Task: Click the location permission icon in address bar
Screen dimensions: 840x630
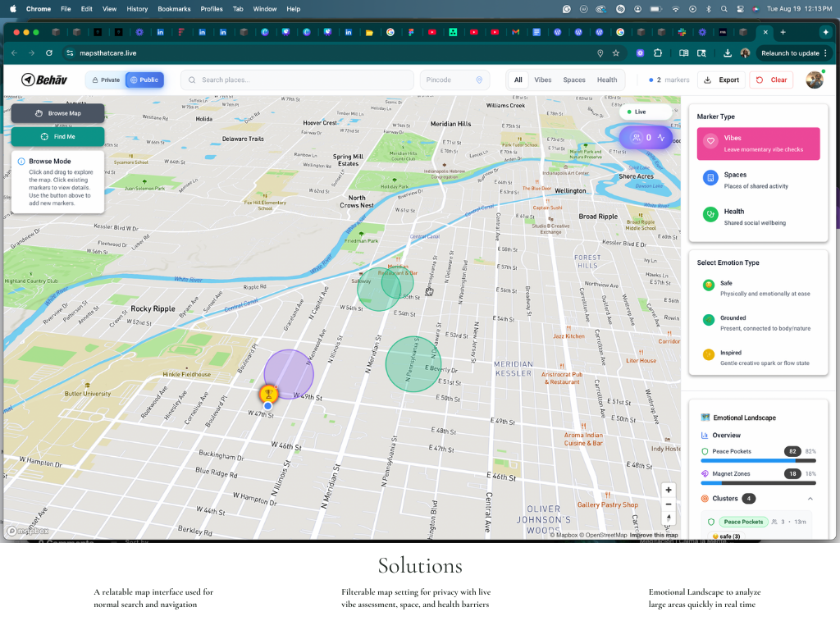Action: (x=600, y=53)
